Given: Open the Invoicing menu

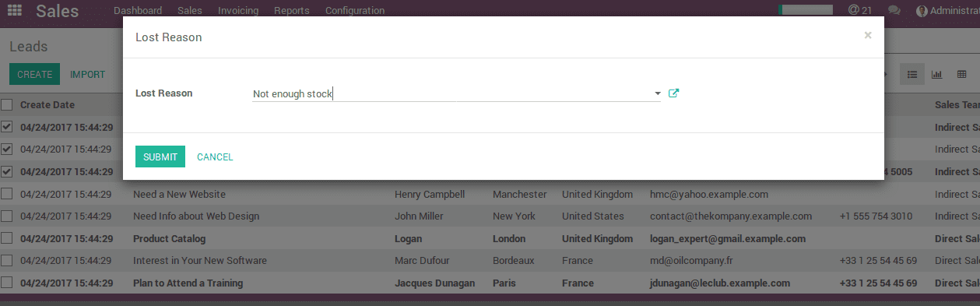Looking at the screenshot, I should click(x=238, y=10).
